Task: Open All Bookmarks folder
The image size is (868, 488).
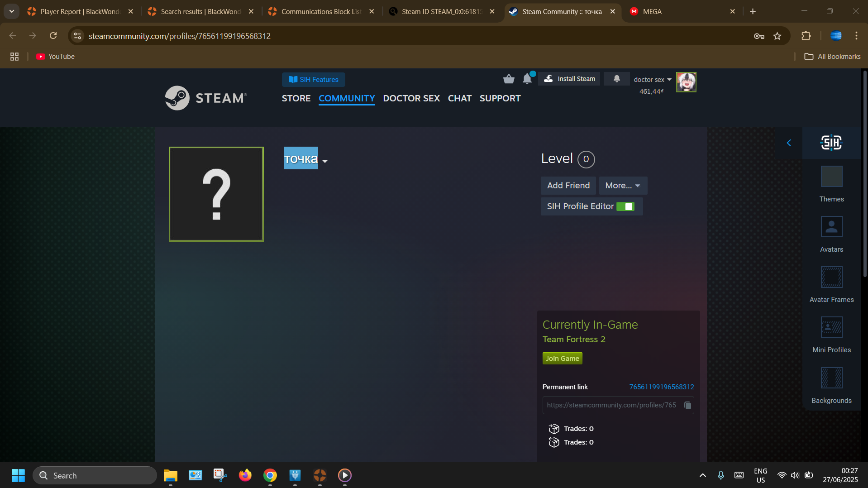Action: pos(832,57)
